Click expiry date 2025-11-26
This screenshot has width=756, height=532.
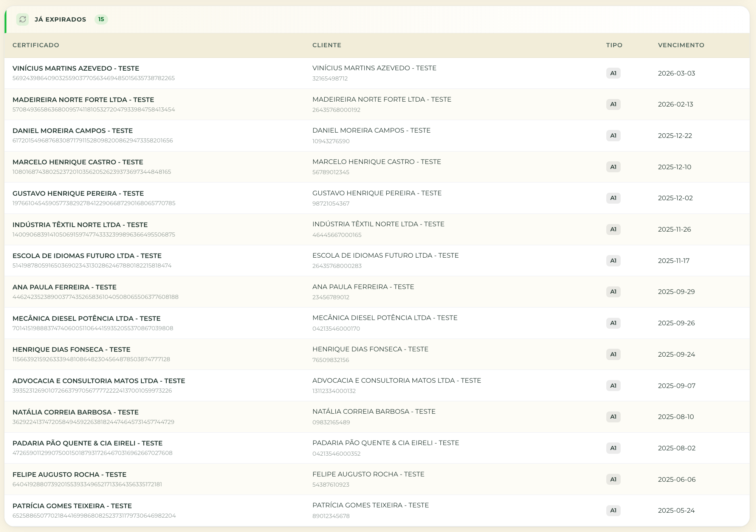click(x=674, y=229)
